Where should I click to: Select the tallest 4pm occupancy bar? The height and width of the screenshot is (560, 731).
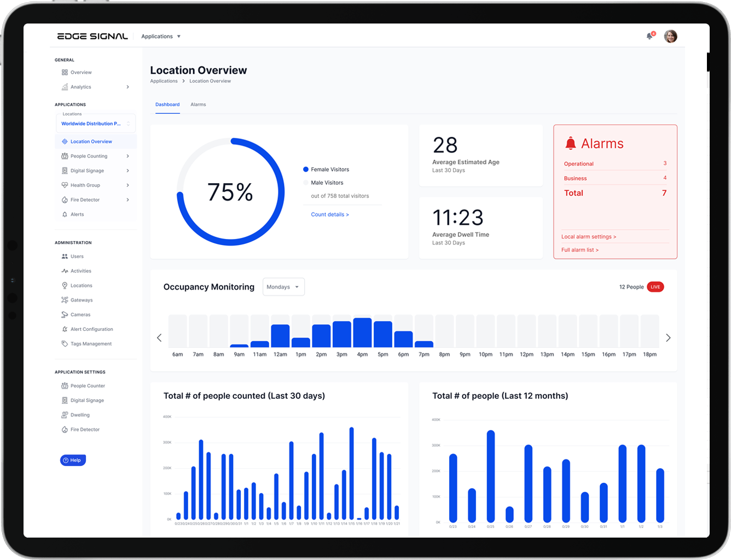coord(362,331)
